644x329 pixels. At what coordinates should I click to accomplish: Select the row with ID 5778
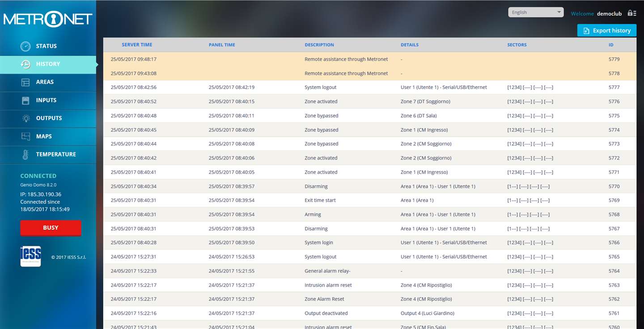tap(370, 73)
